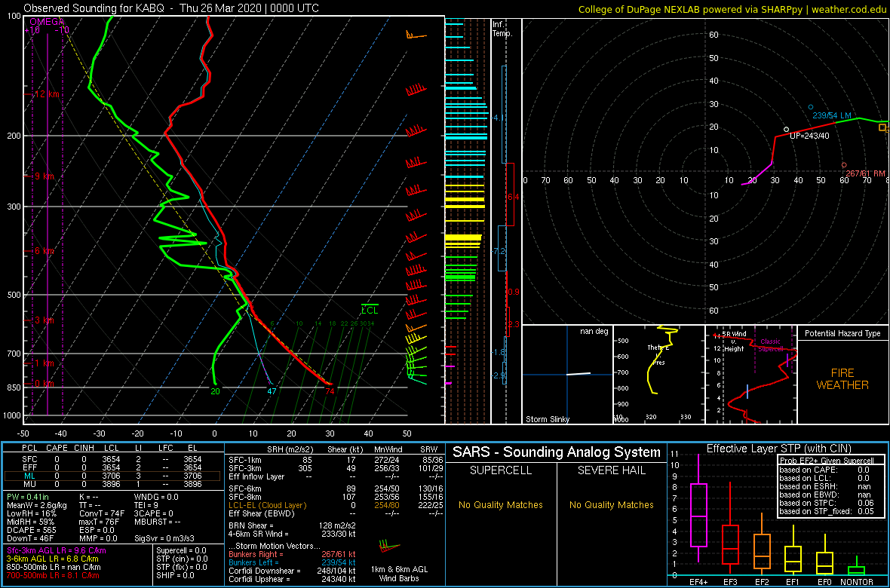Image resolution: width=890 pixels, height=588 pixels.
Task: Click the 'UP=243/40' hodograph label
Action: [809, 136]
